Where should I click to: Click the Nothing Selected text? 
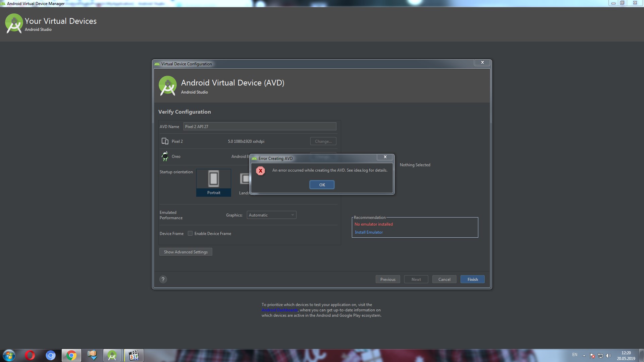[x=415, y=165]
